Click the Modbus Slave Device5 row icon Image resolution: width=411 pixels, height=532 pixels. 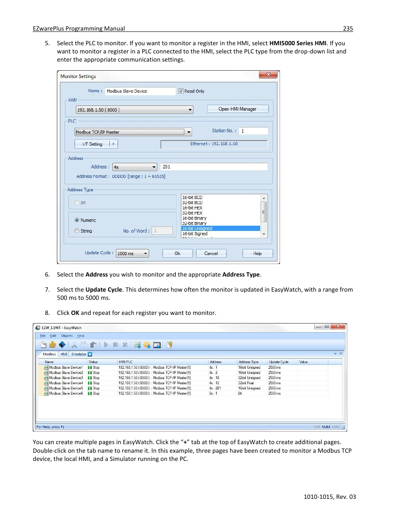[x=46, y=388]
